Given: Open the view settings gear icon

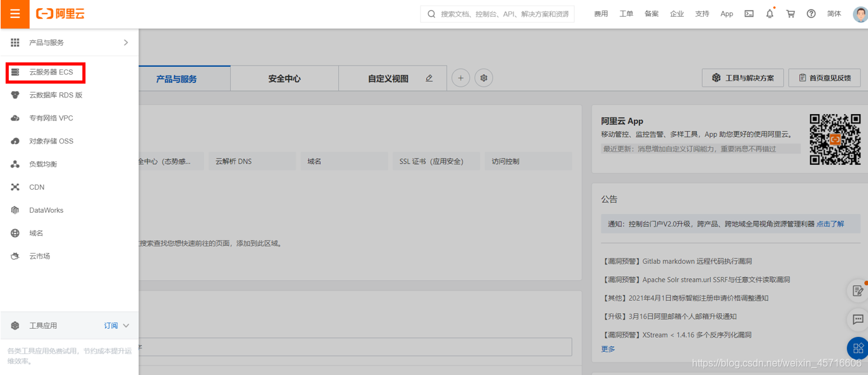Looking at the screenshot, I should [x=484, y=78].
